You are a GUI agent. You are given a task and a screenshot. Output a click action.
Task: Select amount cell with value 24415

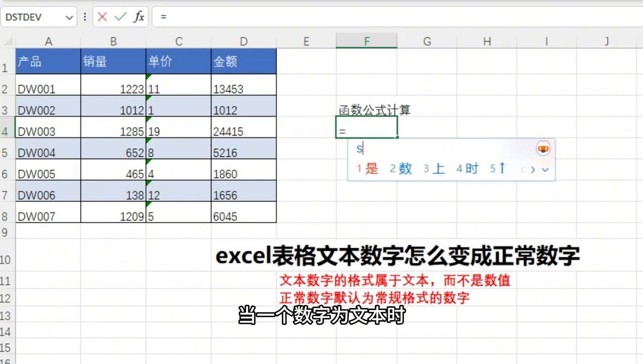(x=244, y=127)
